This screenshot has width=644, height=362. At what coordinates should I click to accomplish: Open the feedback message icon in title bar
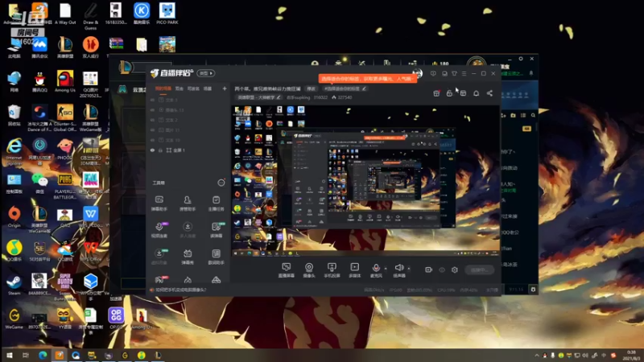pyautogui.click(x=433, y=73)
